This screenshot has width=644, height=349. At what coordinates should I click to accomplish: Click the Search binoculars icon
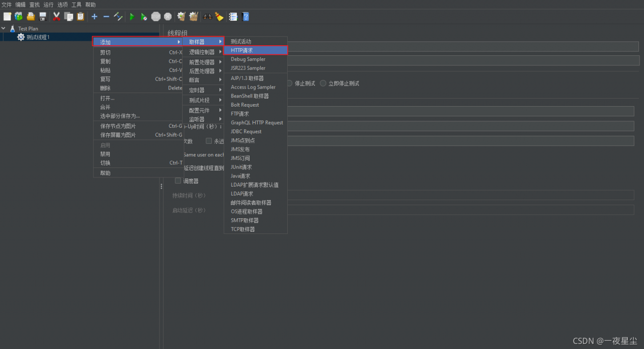pyautogui.click(x=207, y=17)
